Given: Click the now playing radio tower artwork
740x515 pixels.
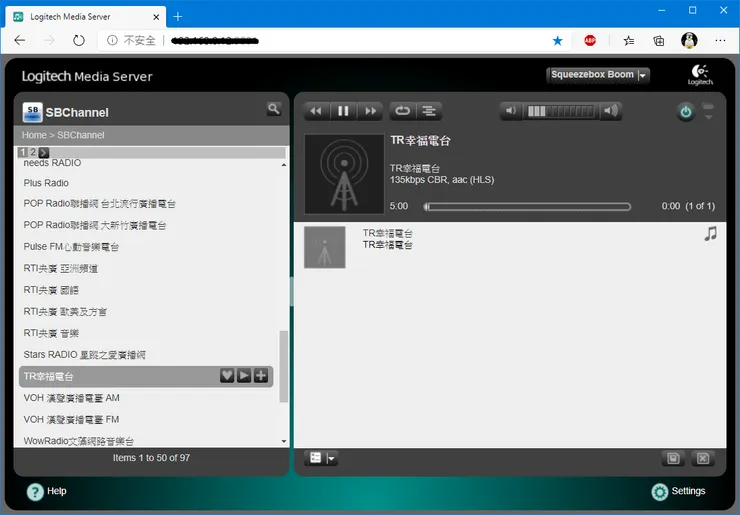Looking at the screenshot, I should point(344,174).
